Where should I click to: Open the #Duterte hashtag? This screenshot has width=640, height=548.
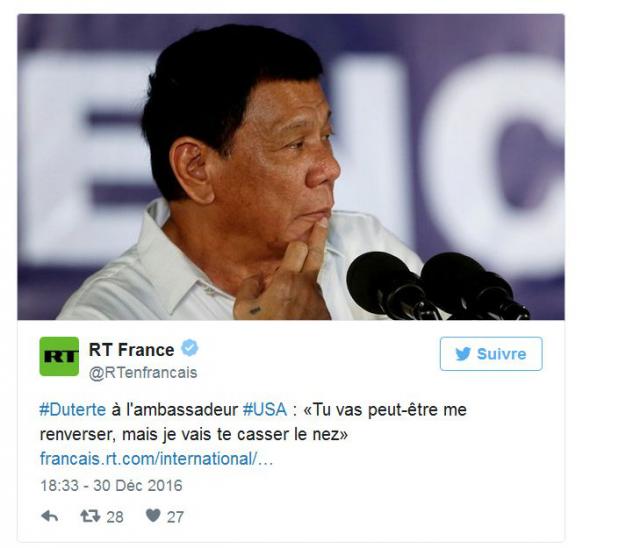pyautogui.click(x=73, y=409)
